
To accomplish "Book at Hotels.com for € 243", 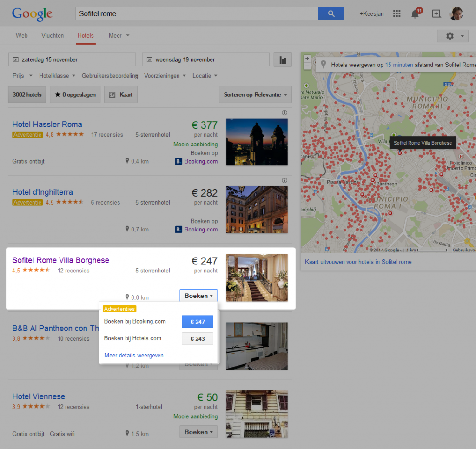I will [197, 338].
